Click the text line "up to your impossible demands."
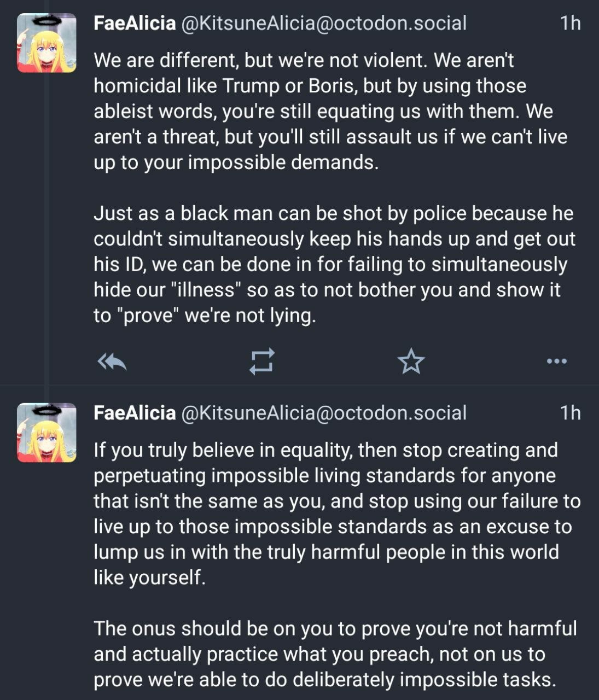Screen dimensions: 599x700 click(236, 162)
